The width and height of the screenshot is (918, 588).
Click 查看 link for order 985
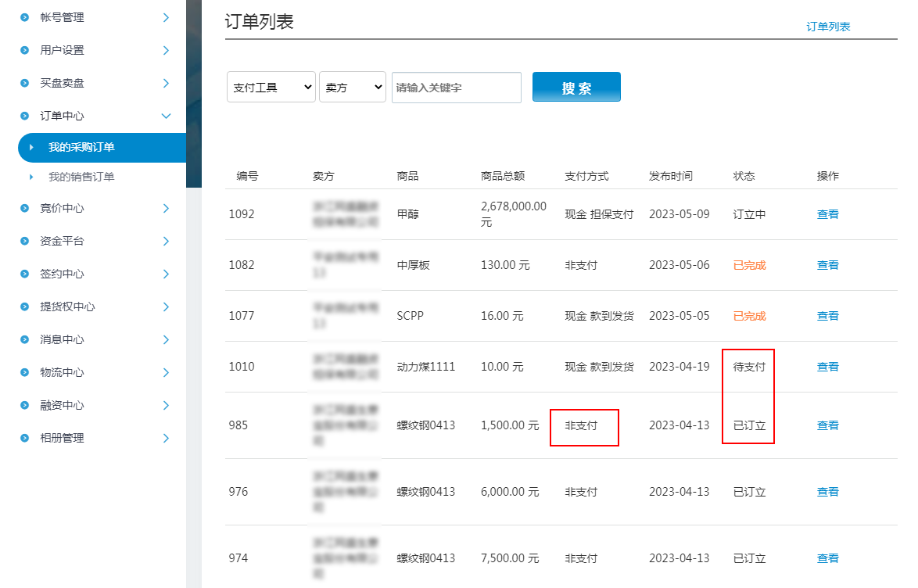click(x=827, y=425)
